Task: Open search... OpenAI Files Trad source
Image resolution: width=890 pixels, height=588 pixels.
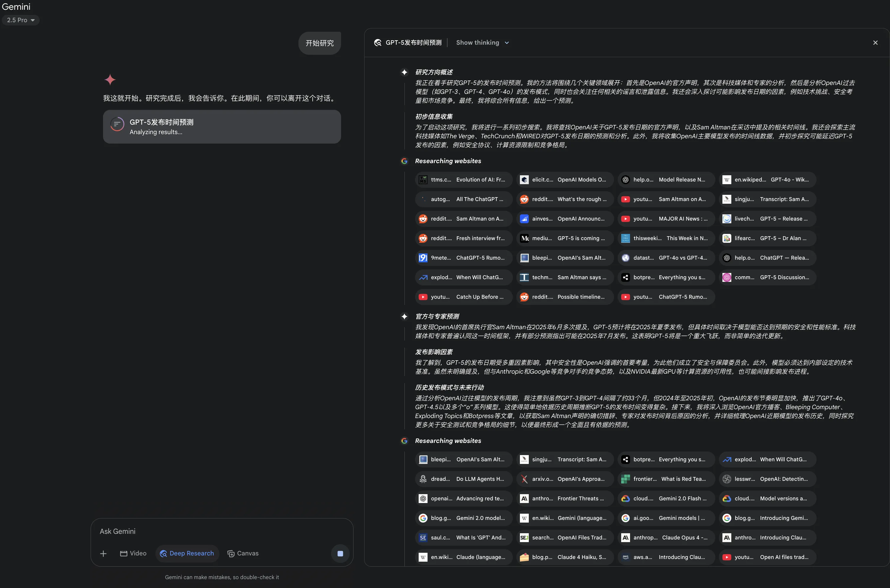Action: pos(565,537)
